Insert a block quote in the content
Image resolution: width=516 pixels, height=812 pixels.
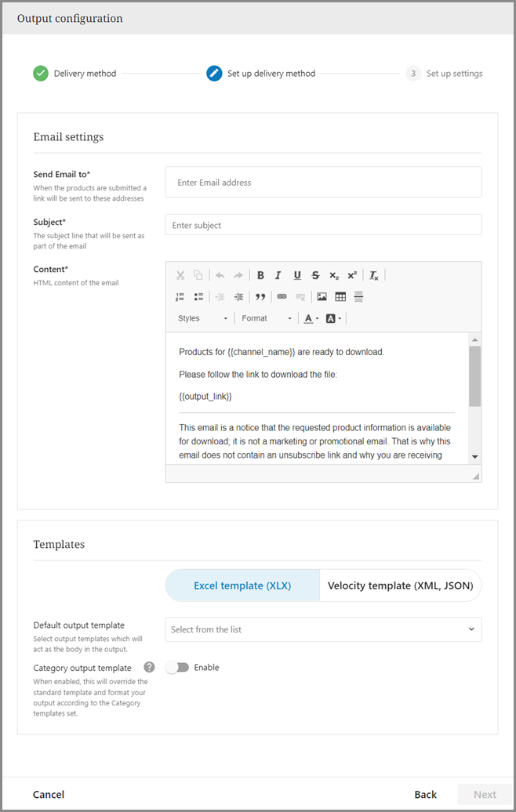[260, 297]
